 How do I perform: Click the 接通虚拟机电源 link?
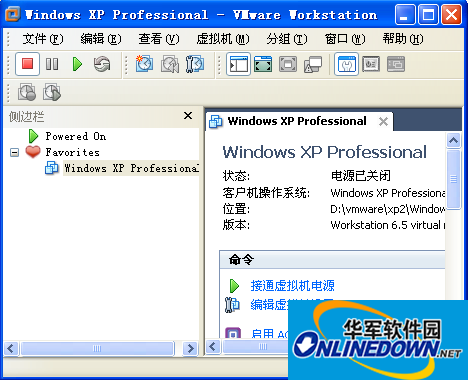coord(292,286)
